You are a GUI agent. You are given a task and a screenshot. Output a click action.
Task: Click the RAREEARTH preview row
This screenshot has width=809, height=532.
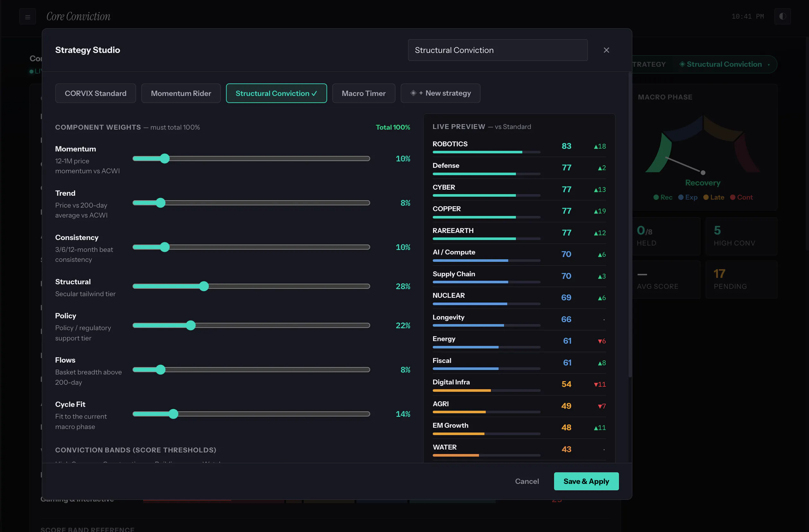point(519,233)
